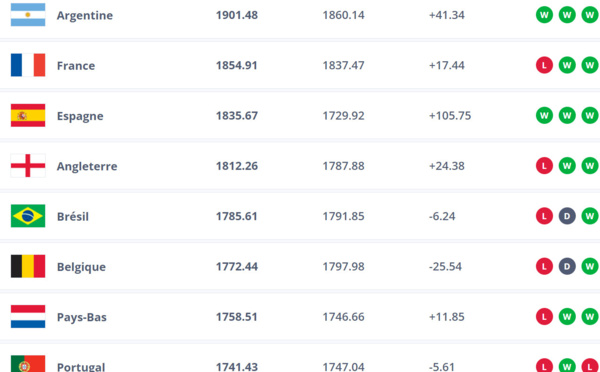Click the Belgium flag icon
This screenshot has height=372, width=600.
28,266
